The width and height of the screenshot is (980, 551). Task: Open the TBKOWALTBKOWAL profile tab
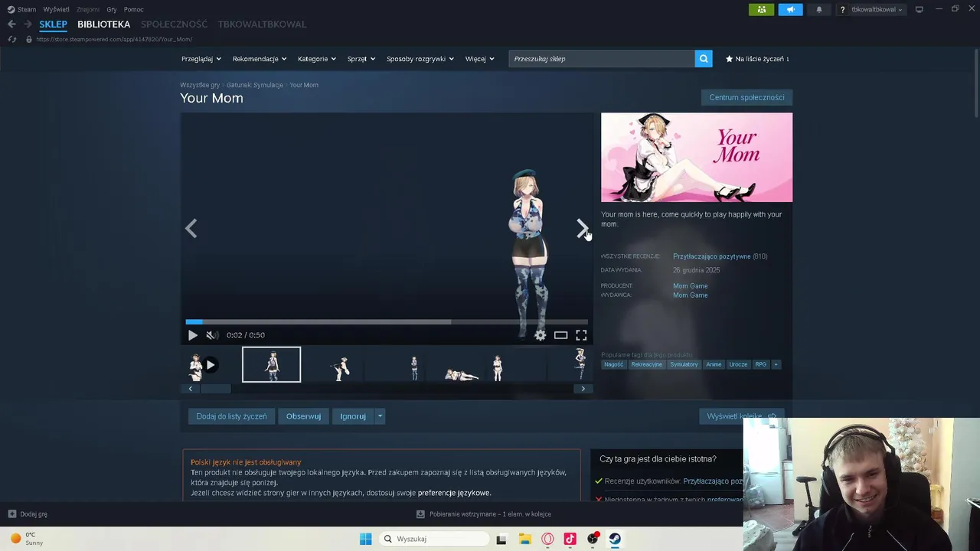click(x=262, y=24)
